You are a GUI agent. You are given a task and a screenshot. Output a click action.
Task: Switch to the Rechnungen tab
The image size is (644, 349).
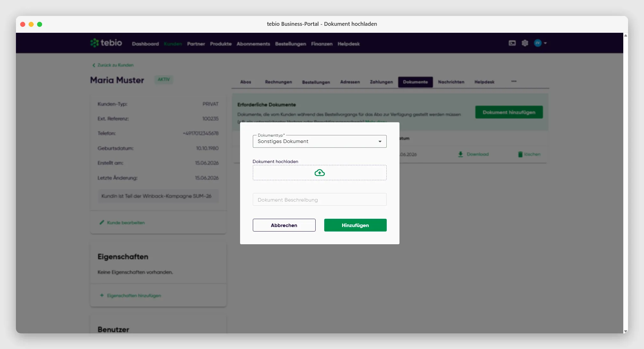click(278, 82)
